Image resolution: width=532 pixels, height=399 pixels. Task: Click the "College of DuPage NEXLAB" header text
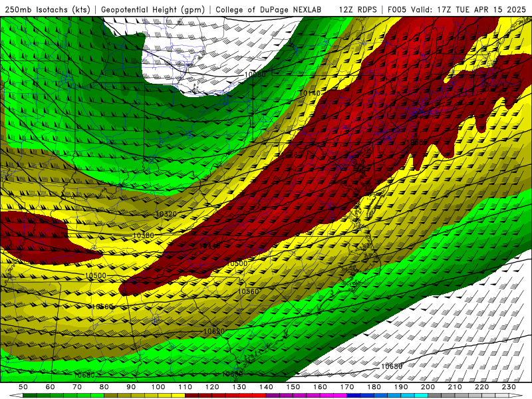pyautogui.click(x=268, y=9)
